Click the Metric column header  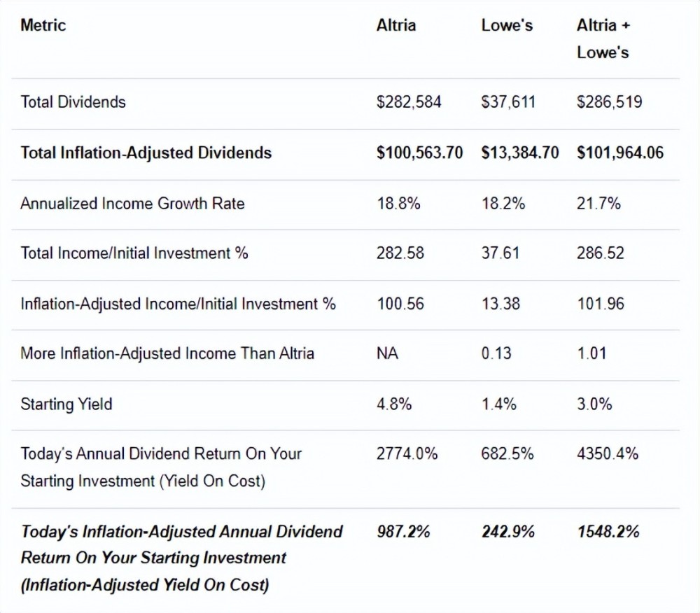(43, 26)
